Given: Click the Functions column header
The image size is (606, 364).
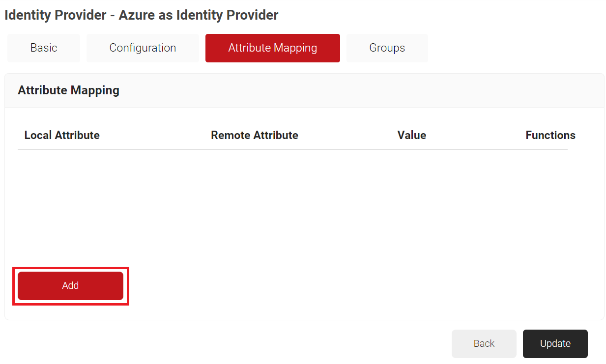Looking at the screenshot, I should [550, 135].
